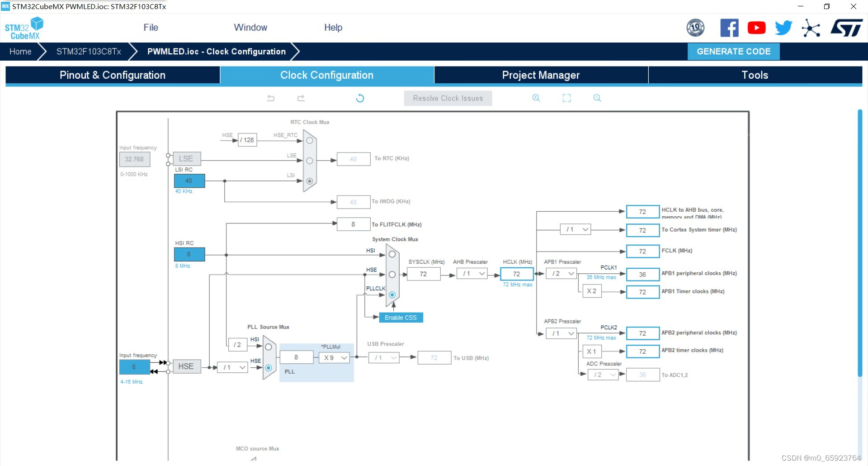The height and width of the screenshot is (466, 868).
Task: Select HSI on PLL Source Mux
Action: (x=269, y=347)
